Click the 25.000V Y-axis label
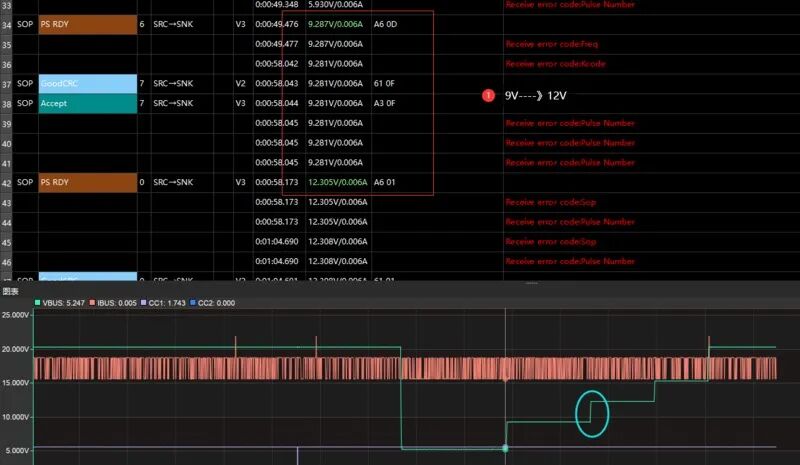The height and width of the screenshot is (465, 800). (x=16, y=315)
